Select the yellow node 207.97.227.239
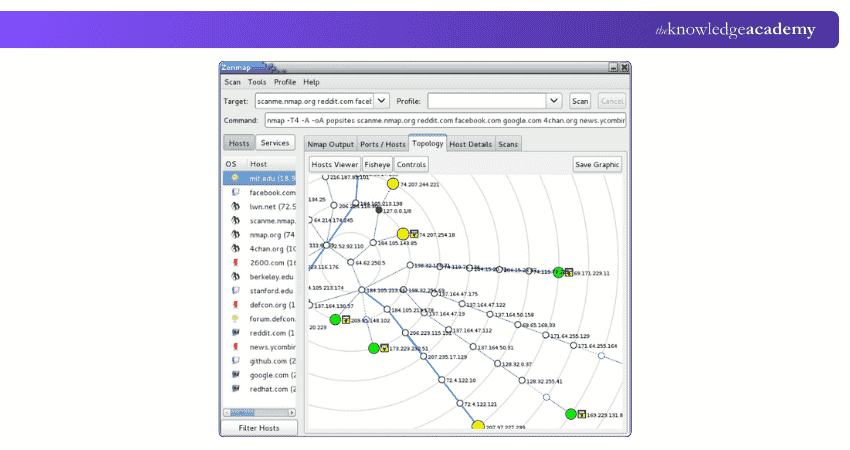850x450 pixels. [x=478, y=425]
